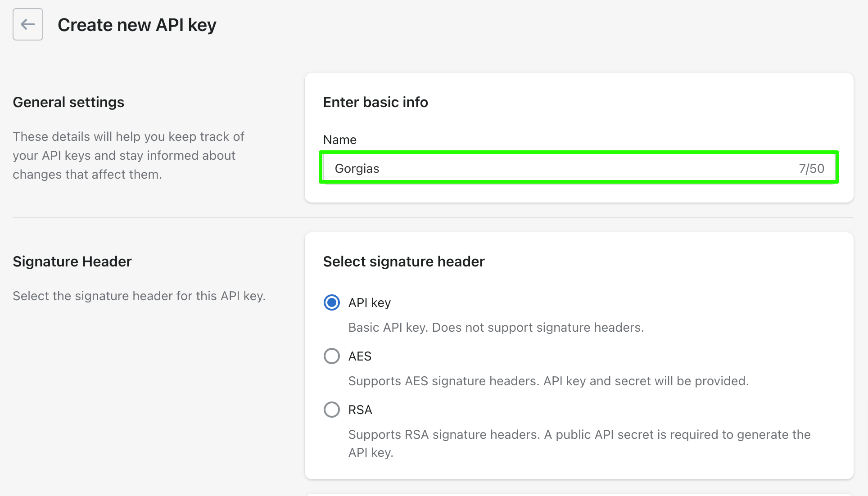
Task: Choose the AES signature header option
Action: tap(332, 356)
